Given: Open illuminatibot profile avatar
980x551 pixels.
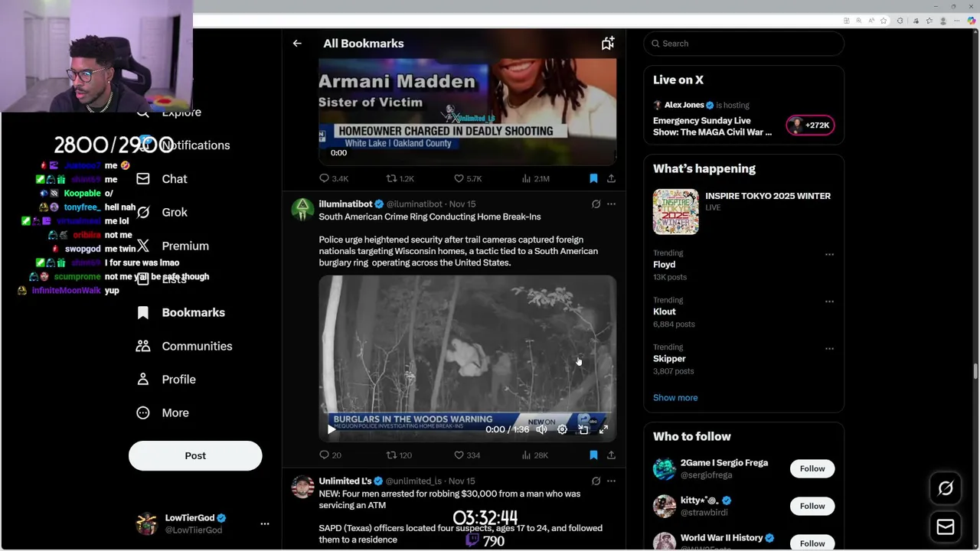Looking at the screenshot, I should tap(302, 209).
